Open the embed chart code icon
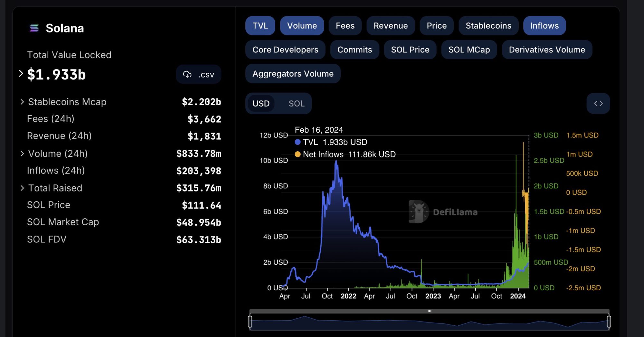The height and width of the screenshot is (337, 644). pyautogui.click(x=598, y=103)
